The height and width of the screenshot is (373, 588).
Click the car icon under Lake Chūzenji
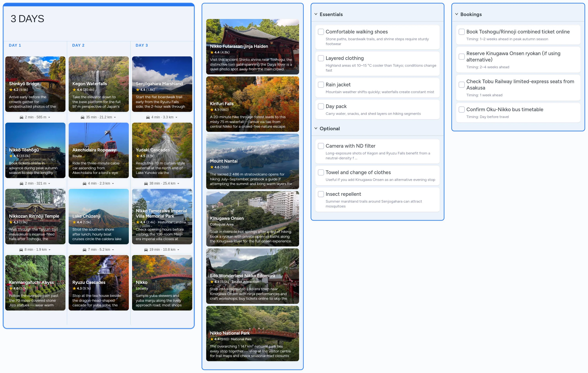point(84,249)
